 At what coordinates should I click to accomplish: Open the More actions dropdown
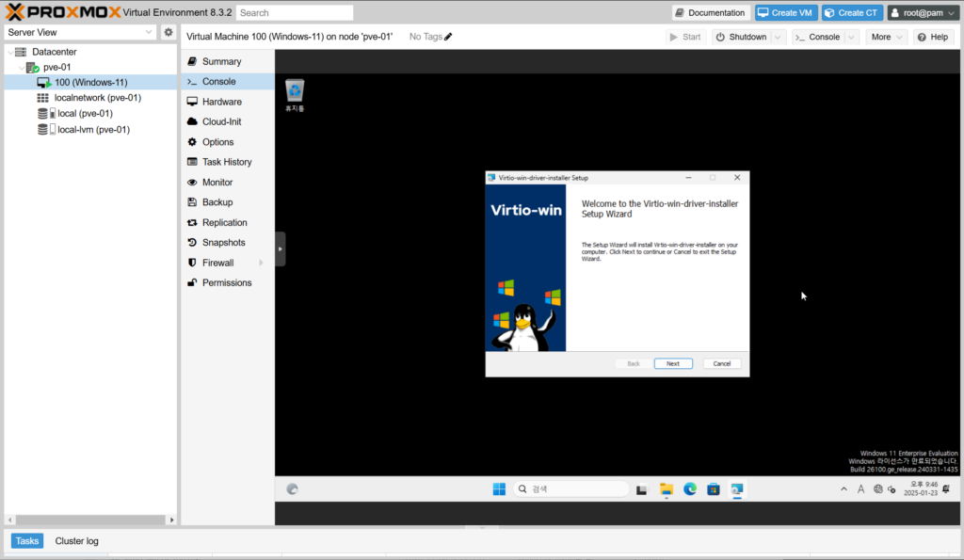(x=887, y=37)
